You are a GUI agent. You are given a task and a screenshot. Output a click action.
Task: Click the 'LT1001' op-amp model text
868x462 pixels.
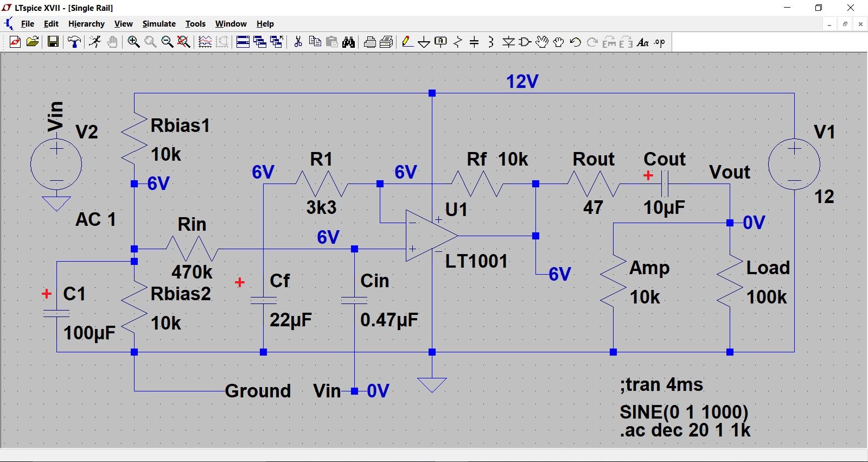tap(476, 261)
